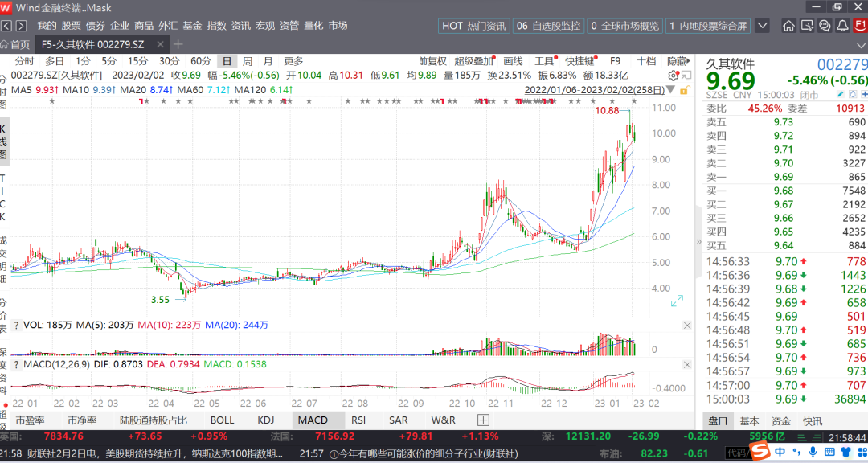868x463 pixels.
Task: Open the 快捷键 shortcuts menu
Action: [x=581, y=61]
